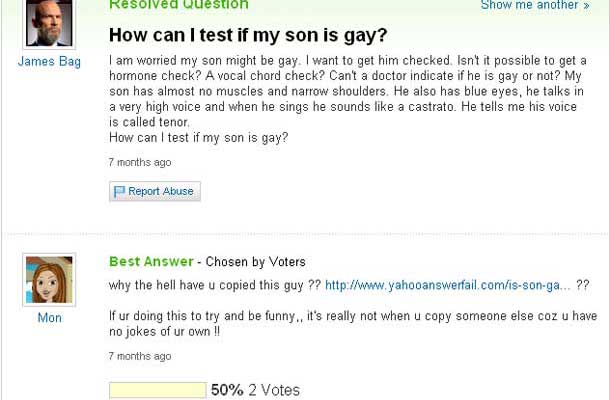Image resolution: width=610 pixels, height=400 pixels.
Task: Click the answer line starting 'why the hell'
Action: [215, 285]
